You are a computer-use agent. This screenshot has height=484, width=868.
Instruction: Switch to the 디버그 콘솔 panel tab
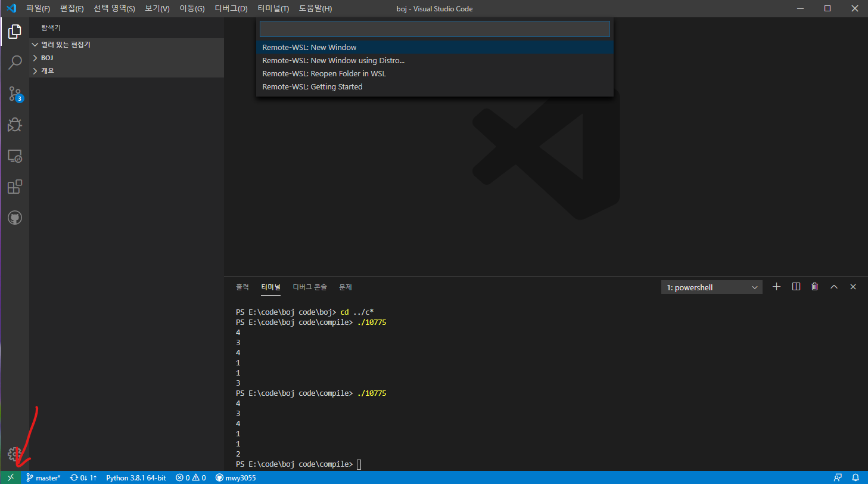click(310, 287)
